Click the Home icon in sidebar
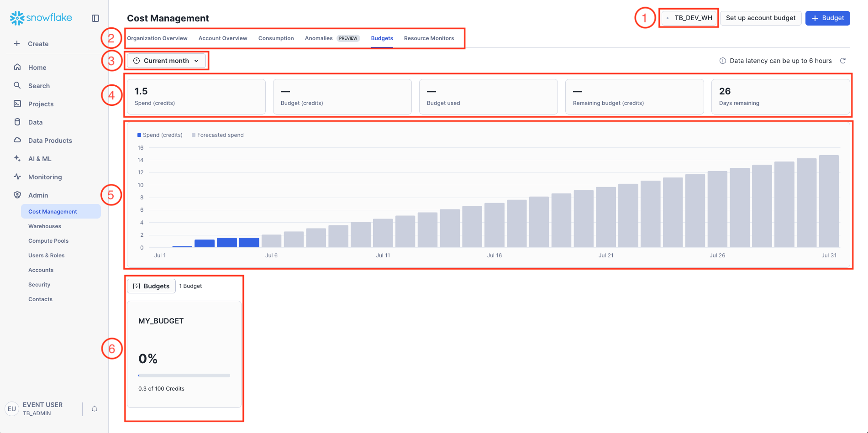Viewport: 868px width, 433px height. 17,67
